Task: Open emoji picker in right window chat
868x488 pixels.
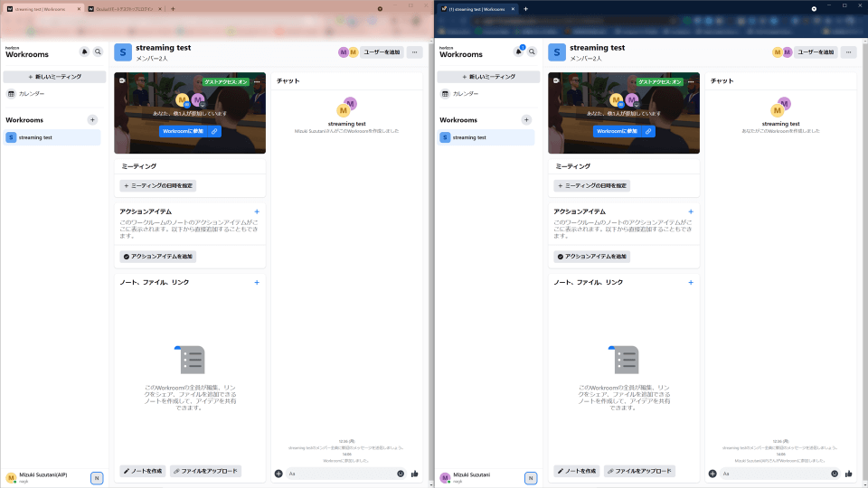Action: click(835, 474)
